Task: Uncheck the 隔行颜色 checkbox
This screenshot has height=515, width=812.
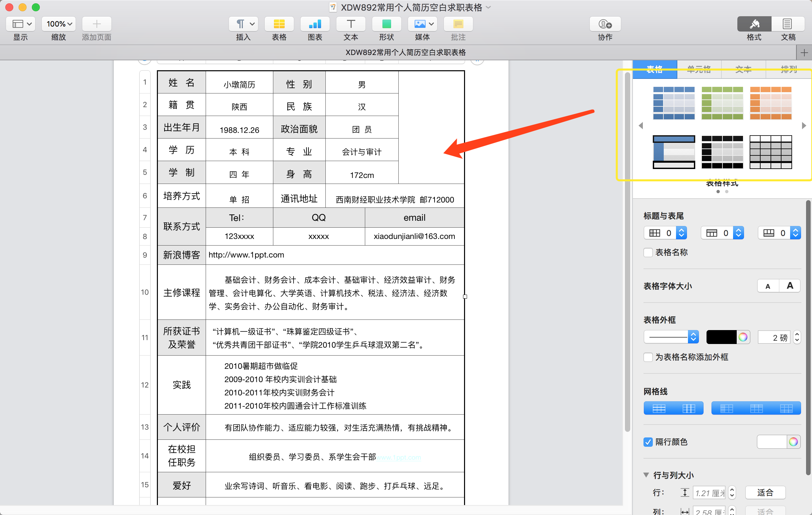Action: click(648, 441)
